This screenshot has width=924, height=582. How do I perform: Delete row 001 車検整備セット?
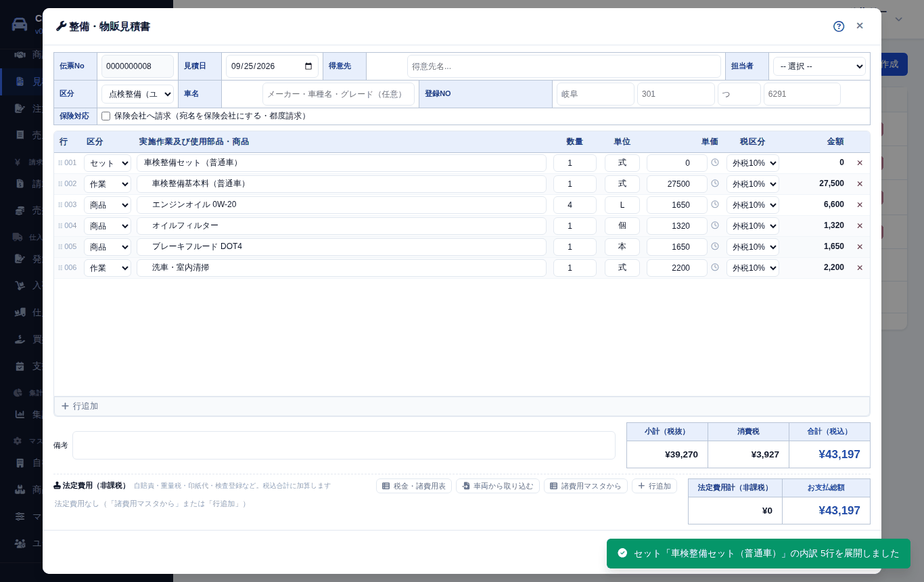860,163
